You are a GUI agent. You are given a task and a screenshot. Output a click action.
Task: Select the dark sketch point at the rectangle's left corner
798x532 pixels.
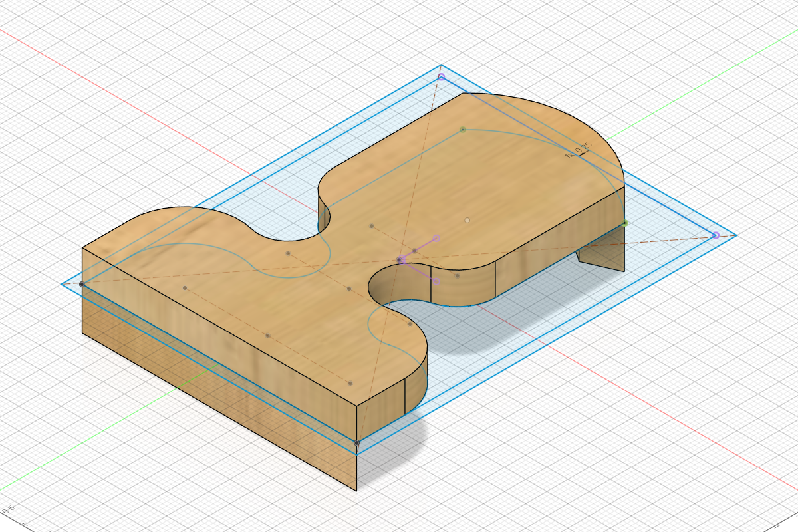[82, 284]
